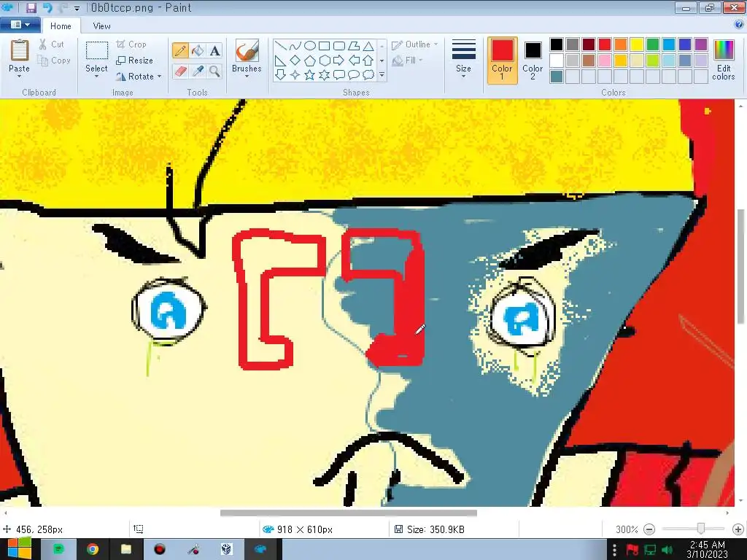Open Chrome from the taskbar
The height and width of the screenshot is (560, 747).
coord(93,550)
